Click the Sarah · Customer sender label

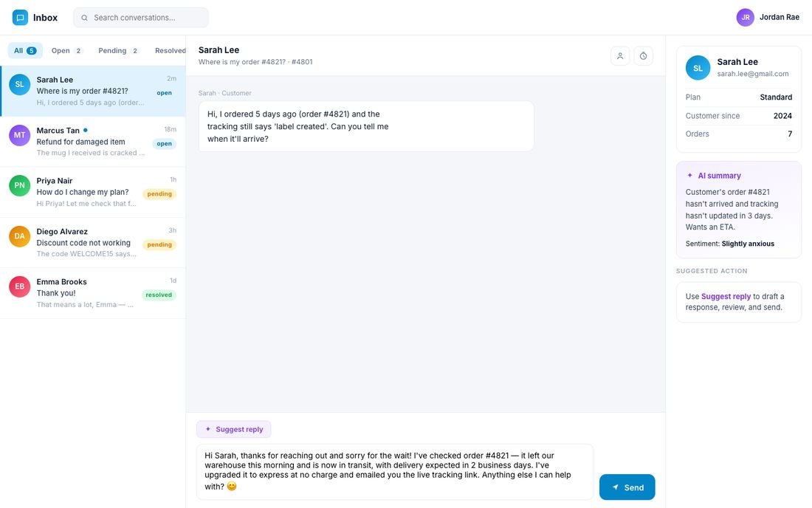(224, 93)
